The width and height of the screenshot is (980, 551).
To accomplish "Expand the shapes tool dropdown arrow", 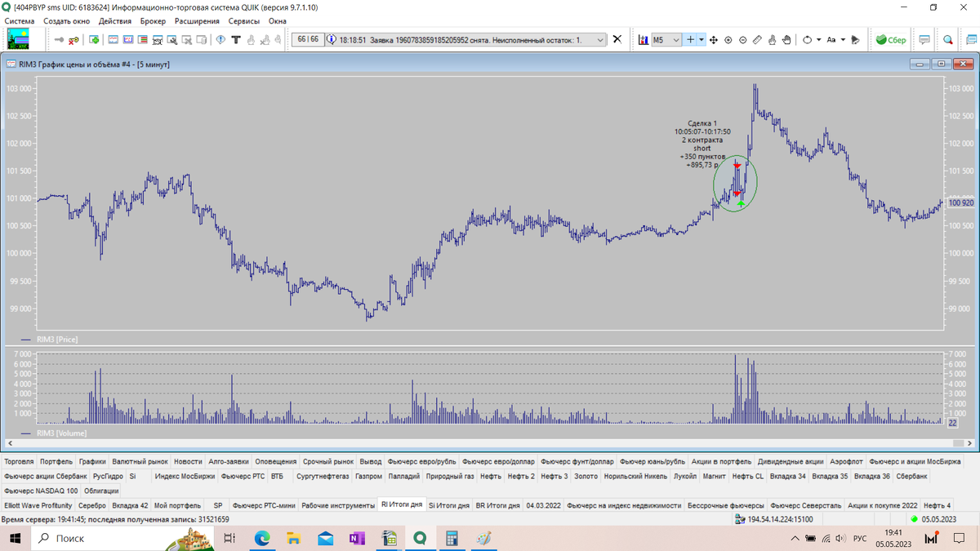I will tap(818, 39).
